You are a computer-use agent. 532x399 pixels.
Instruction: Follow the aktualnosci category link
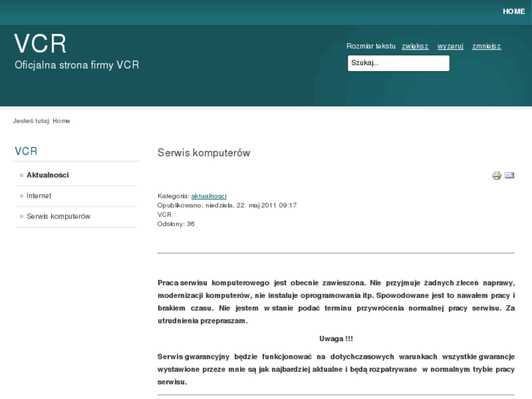coord(209,196)
